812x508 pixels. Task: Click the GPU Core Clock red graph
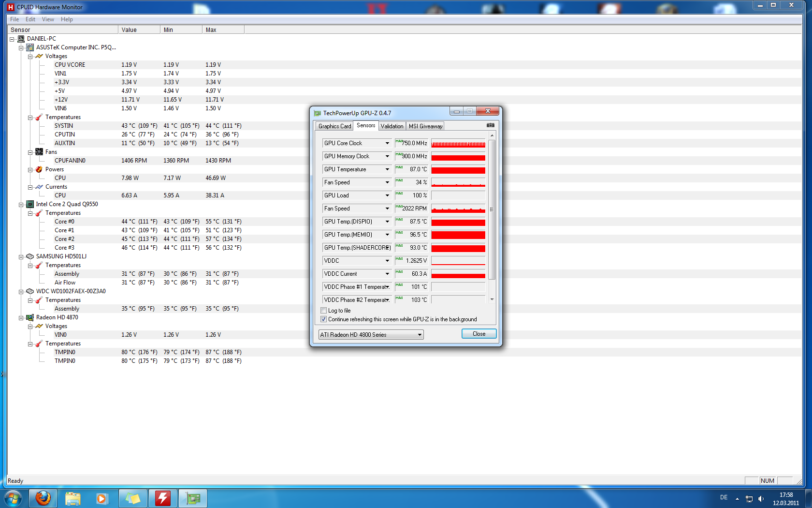[458, 143]
